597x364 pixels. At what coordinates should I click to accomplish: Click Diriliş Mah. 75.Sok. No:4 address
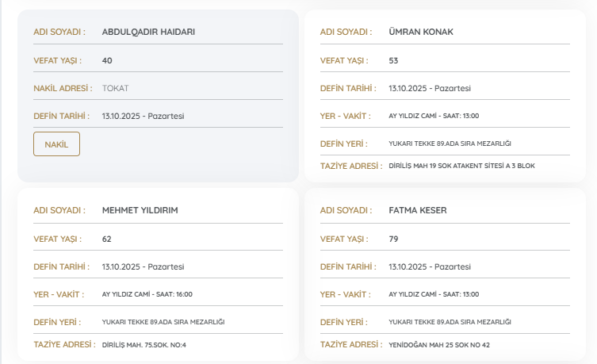[x=144, y=345]
